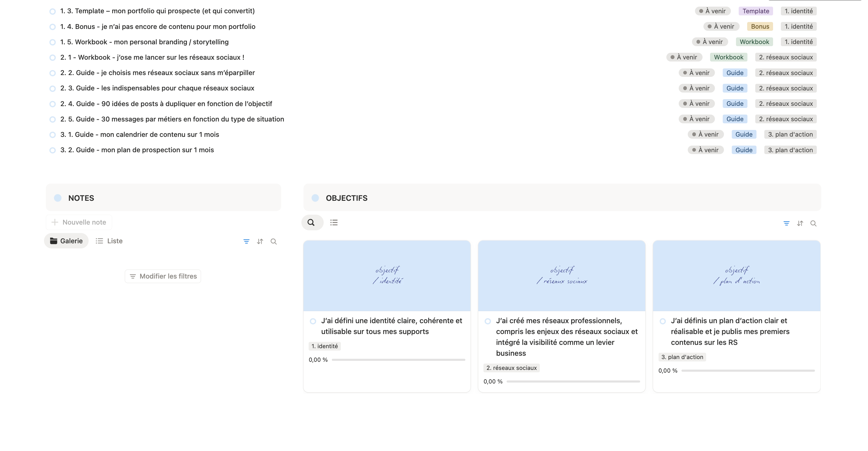Click progress bar on plan d'action card
The width and height of the screenshot is (868, 451).
tap(748, 371)
